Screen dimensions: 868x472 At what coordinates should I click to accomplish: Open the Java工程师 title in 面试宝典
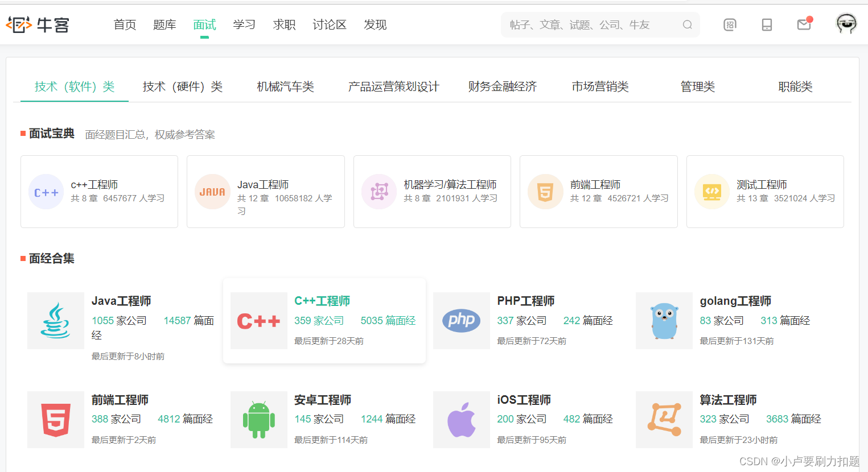pos(263,185)
